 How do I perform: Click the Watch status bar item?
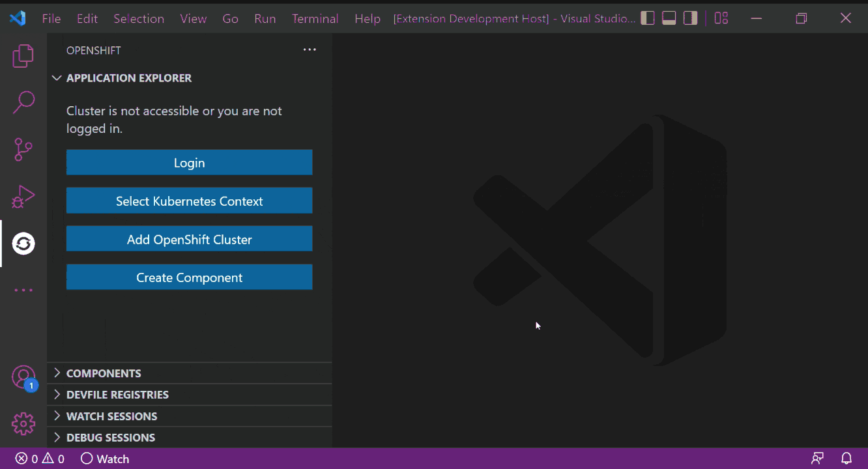click(105, 459)
